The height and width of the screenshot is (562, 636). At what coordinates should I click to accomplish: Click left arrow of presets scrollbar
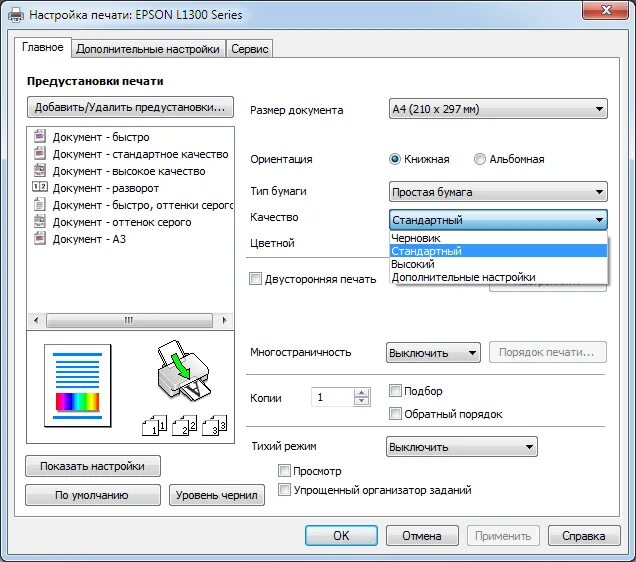click(36, 320)
